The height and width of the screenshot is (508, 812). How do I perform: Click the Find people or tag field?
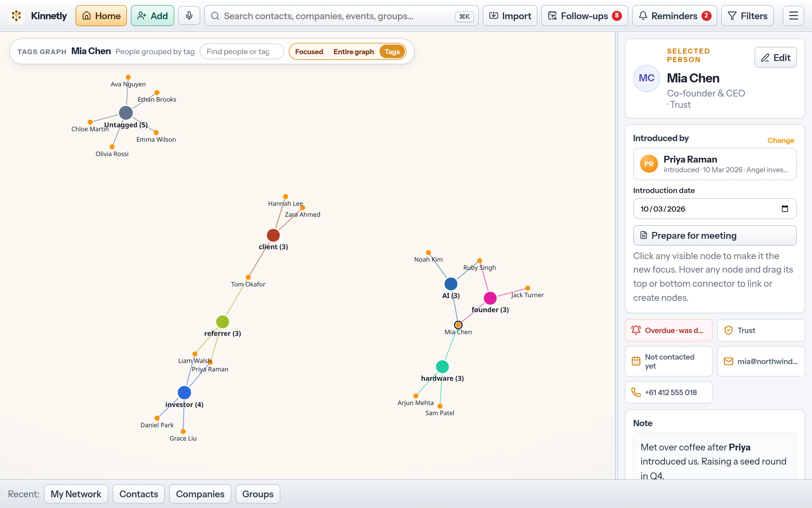(x=242, y=51)
